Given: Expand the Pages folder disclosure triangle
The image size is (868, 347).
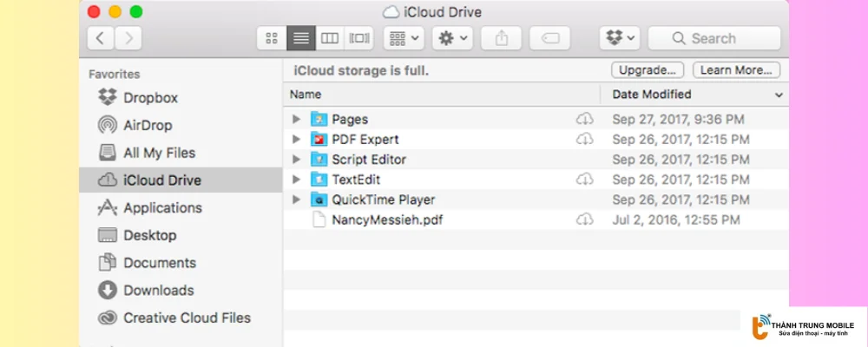Looking at the screenshot, I should click(296, 119).
